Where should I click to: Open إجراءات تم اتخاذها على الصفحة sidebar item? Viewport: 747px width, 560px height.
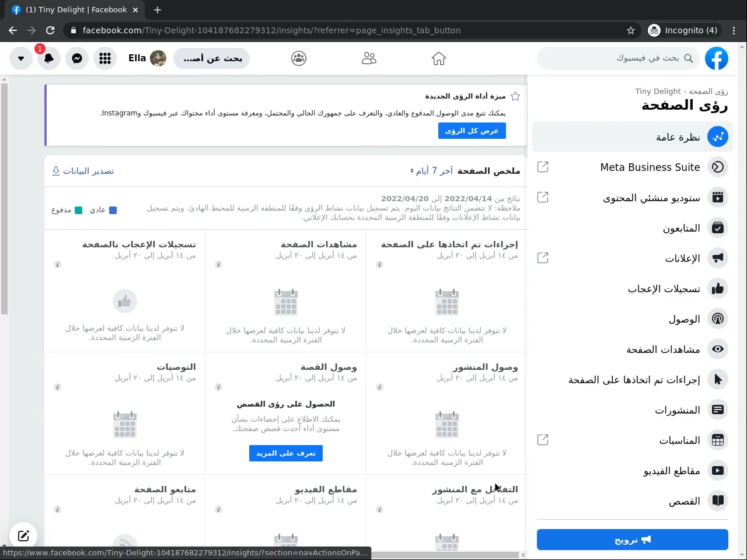coord(633,379)
